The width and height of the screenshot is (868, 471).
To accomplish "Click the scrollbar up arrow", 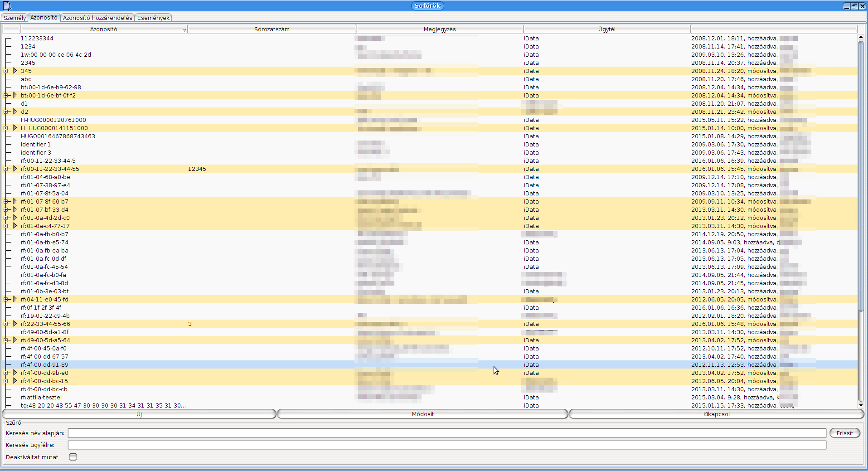I will tap(861, 38).
